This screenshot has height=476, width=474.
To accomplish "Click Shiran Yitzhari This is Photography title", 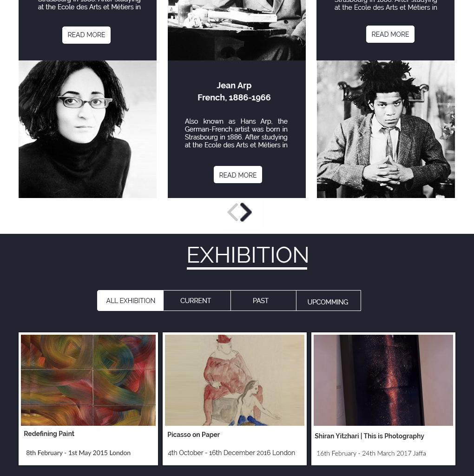I will 369,436.
